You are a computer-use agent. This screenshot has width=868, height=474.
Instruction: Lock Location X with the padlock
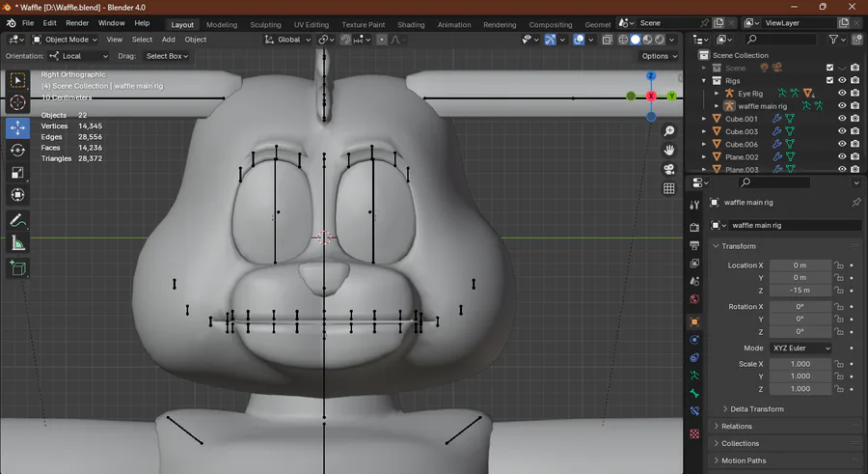click(x=839, y=265)
